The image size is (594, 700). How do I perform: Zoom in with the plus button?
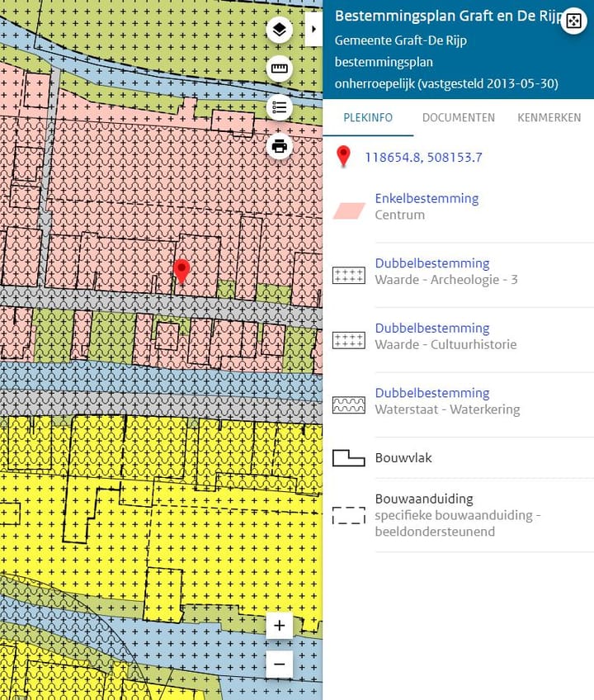[x=280, y=626]
